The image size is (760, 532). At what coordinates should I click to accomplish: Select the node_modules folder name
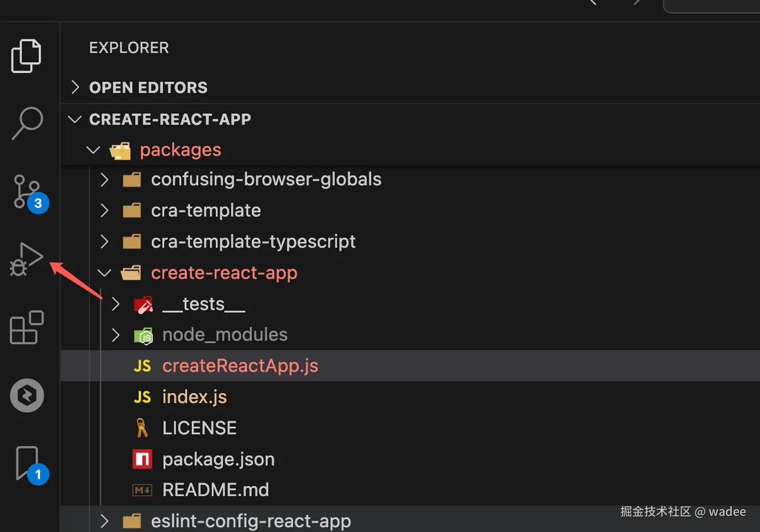tap(225, 335)
